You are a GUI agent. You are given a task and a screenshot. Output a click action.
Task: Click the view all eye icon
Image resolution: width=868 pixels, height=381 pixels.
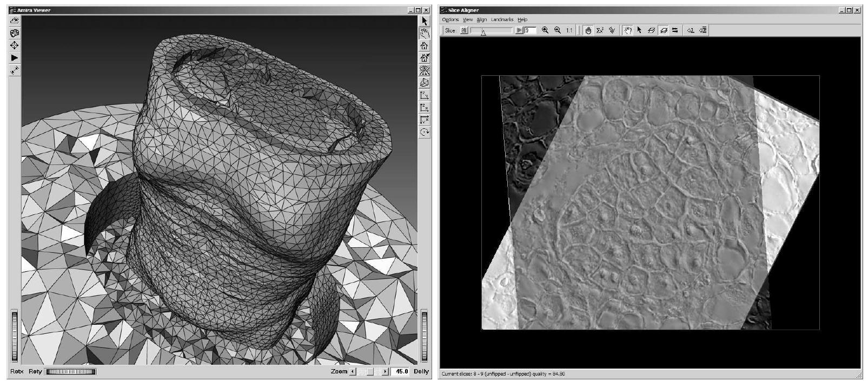coord(425,70)
